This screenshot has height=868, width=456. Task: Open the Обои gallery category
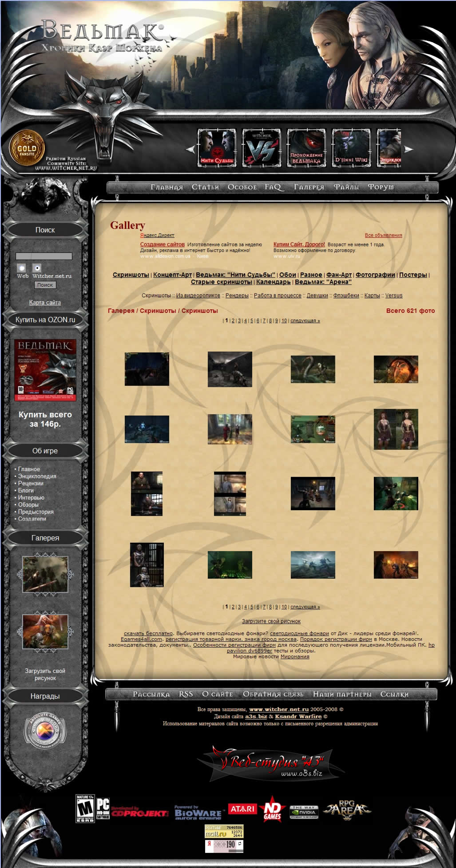[x=288, y=275]
